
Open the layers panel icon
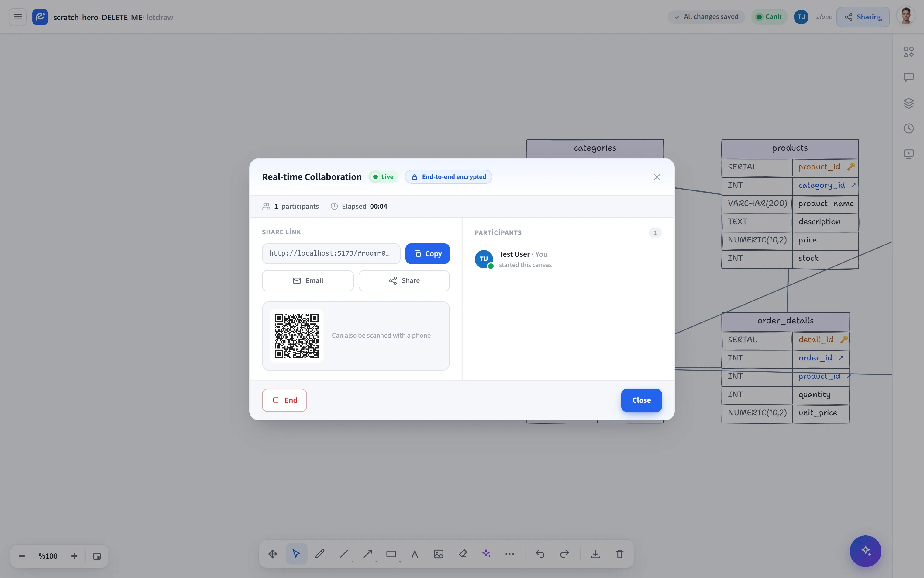point(908,103)
